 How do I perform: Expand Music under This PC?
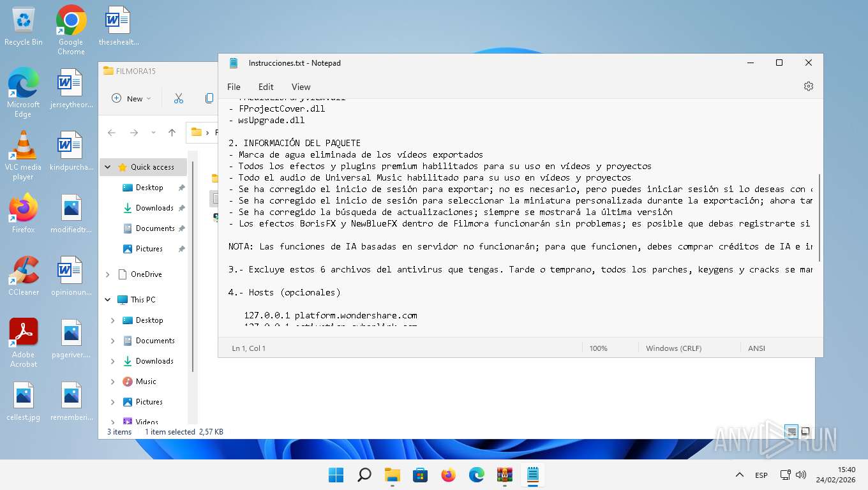tap(113, 382)
